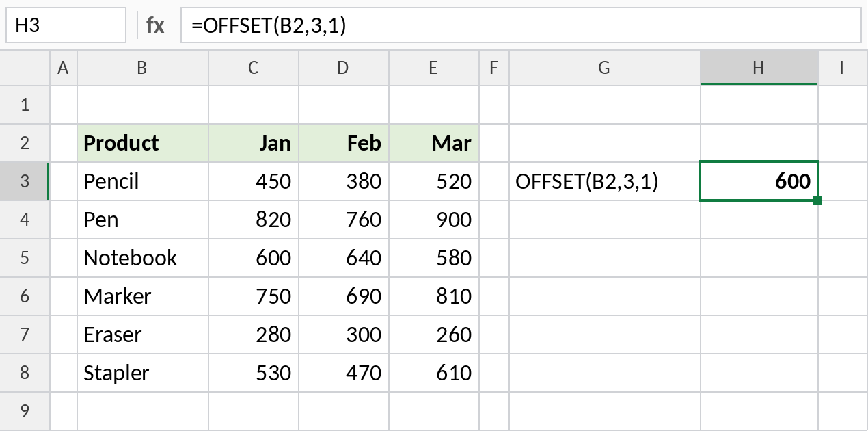Select row 4 header
The image size is (868, 431).
tap(25, 220)
